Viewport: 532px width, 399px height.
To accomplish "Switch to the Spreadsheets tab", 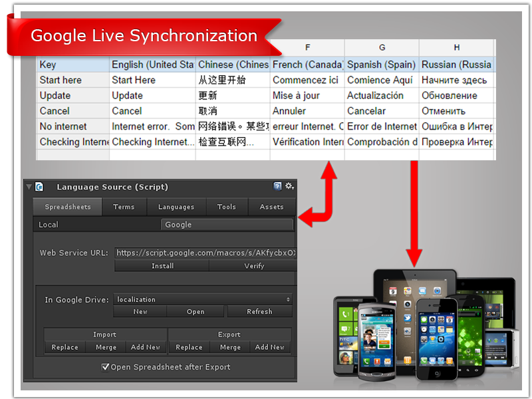I will [67, 207].
